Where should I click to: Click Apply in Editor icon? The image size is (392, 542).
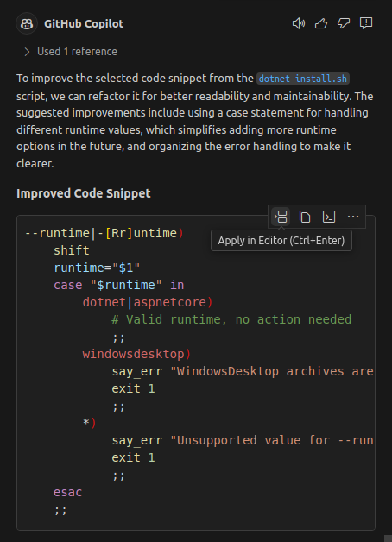281,217
